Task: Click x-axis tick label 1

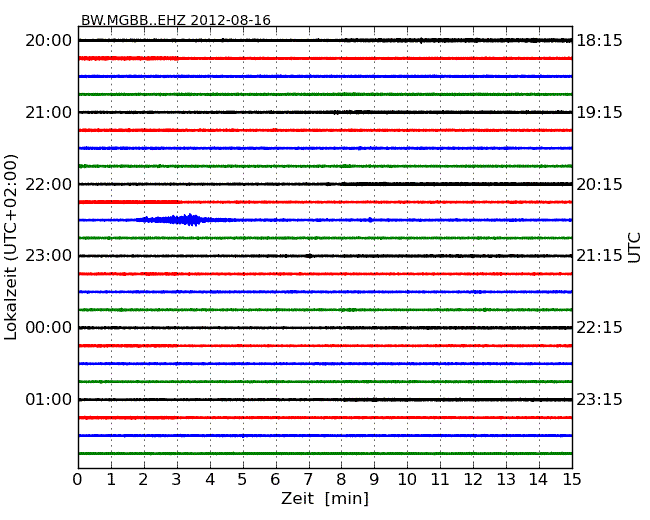Action: pyautogui.click(x=111, y=479)
